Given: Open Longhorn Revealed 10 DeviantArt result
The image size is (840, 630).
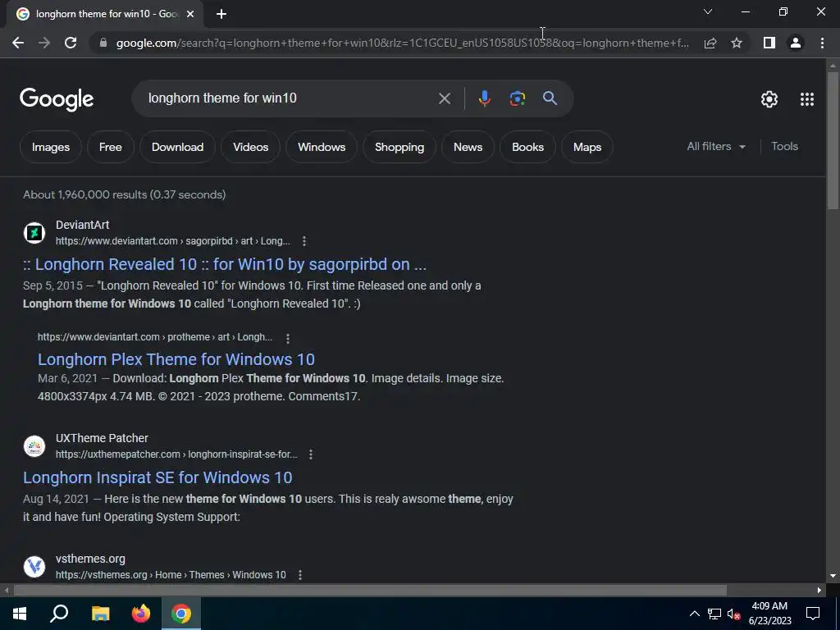Looking at the screenshot, I should [x=225, y=264].
